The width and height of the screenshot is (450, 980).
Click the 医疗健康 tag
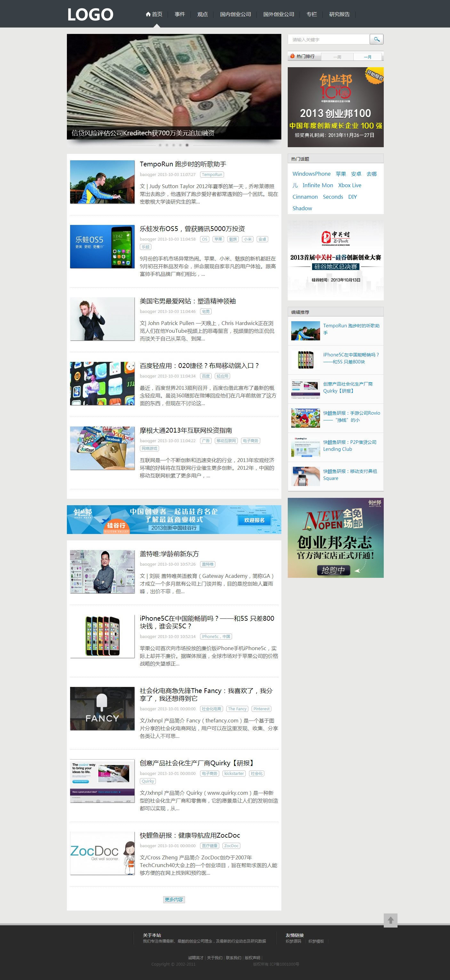[210, 846]
